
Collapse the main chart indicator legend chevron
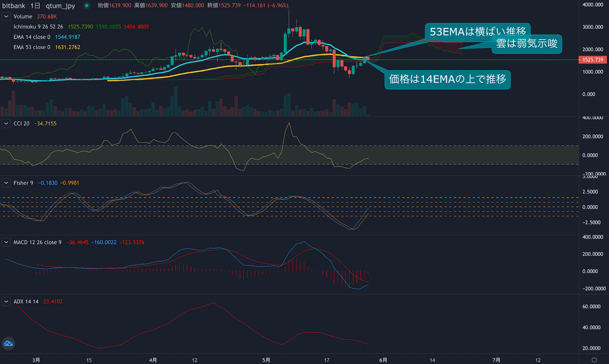click(x=6, y=17)
